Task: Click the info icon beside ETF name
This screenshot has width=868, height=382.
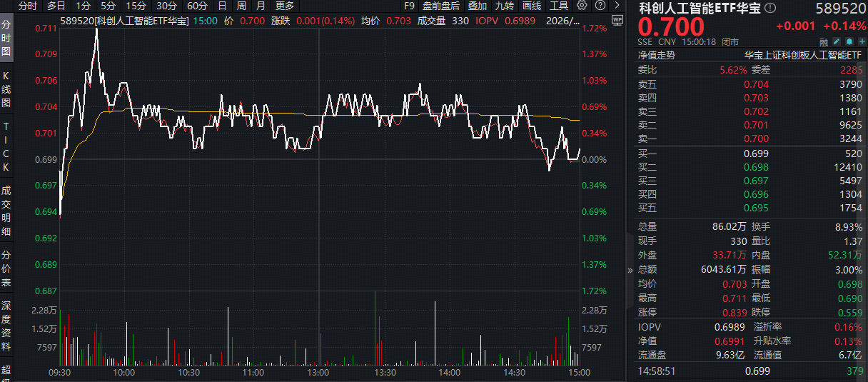Action: click(769, 9)
